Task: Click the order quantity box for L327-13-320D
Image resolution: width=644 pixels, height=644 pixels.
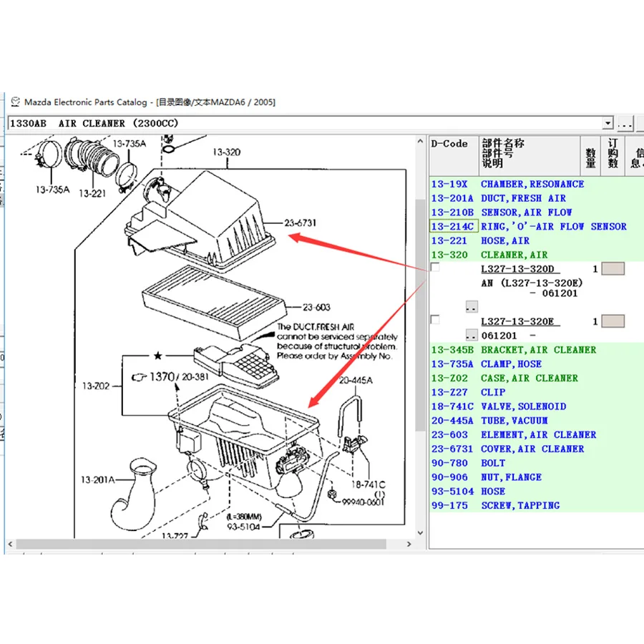Action: pos(613,268)
